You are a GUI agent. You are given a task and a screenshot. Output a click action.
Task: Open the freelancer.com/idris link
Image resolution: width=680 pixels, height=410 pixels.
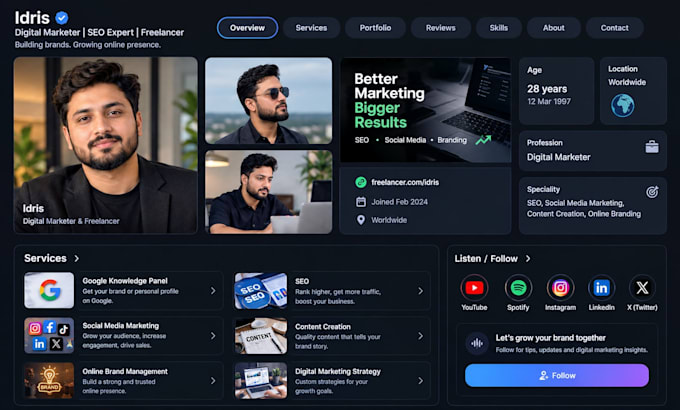pos(405,182)
